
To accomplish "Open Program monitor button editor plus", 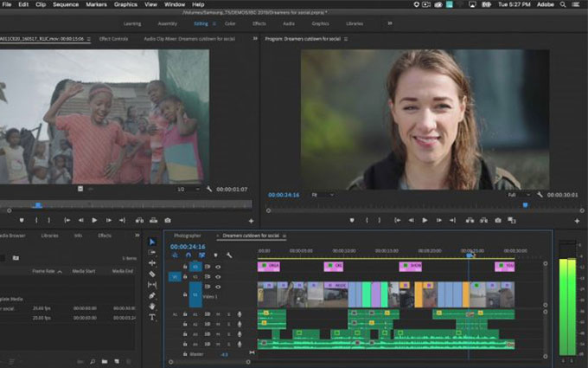I will [x=577, y=221].
